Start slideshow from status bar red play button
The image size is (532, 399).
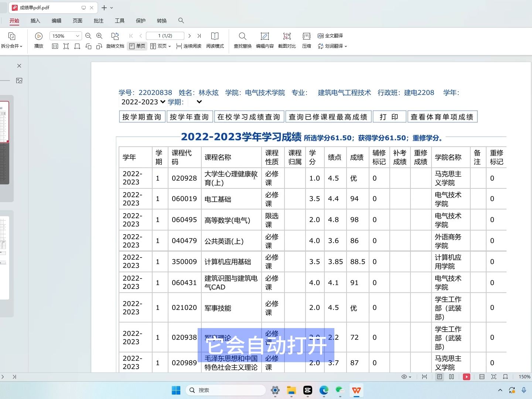coord(467,377)
